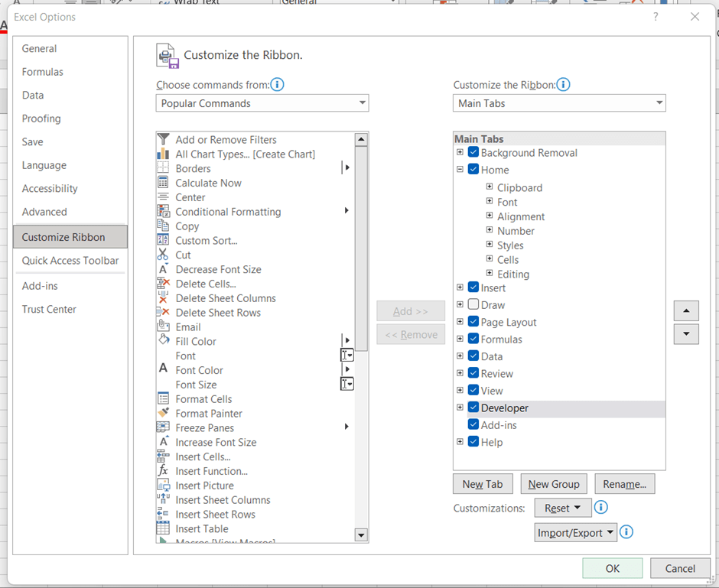Click the New Group button
The height and width of the screenshot is (588, 719).
click(554, 484)
